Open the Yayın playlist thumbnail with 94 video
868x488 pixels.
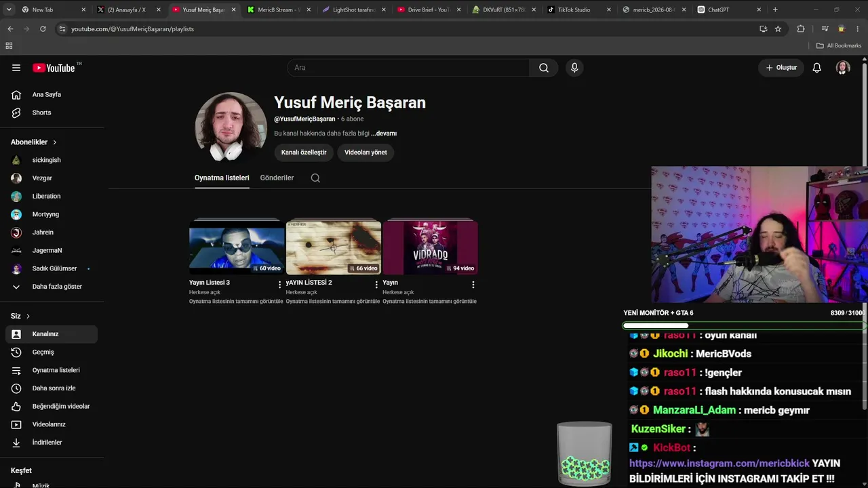pos(430,247)
